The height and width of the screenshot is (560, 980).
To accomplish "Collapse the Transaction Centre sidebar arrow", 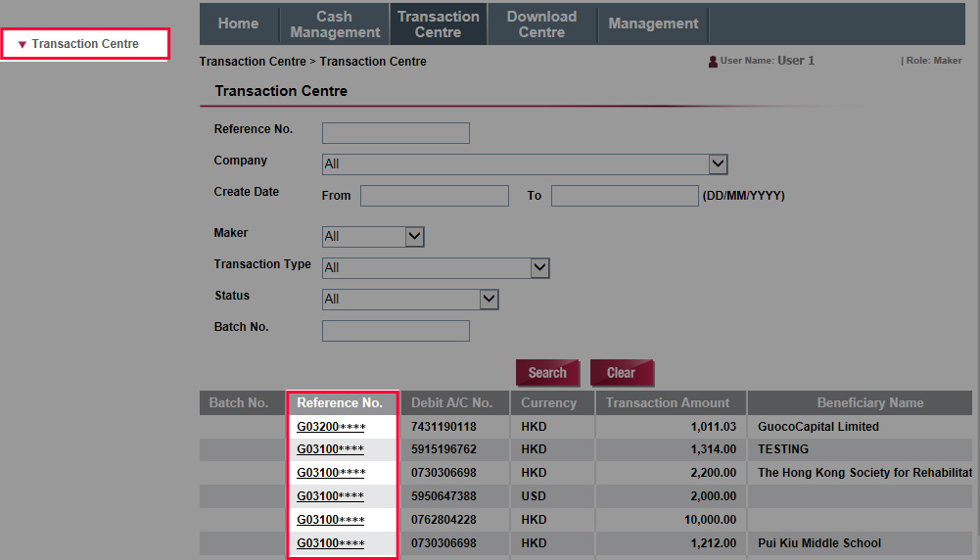I will coord(23,45).
